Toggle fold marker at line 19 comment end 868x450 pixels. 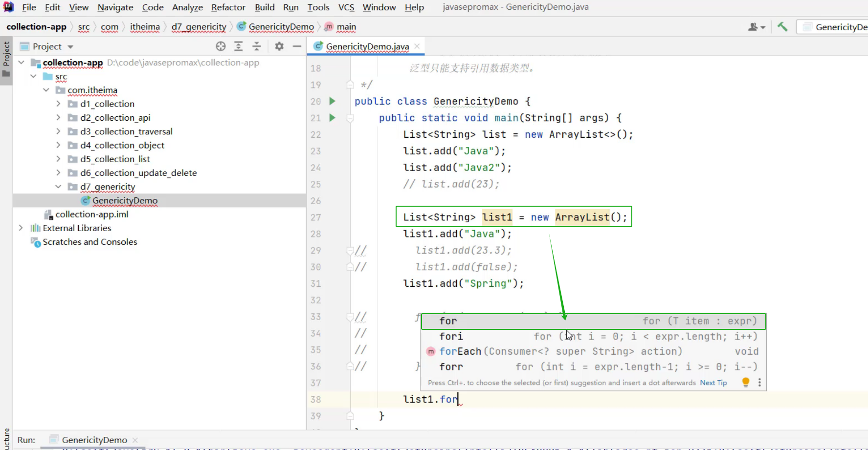[x=350, y=85]
